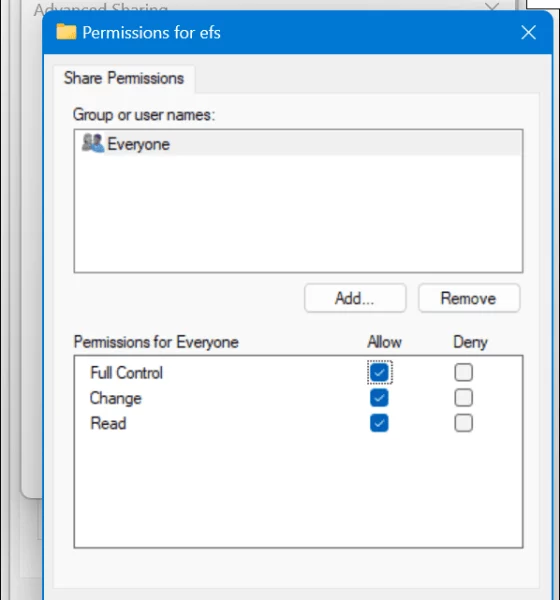Click empty space in group names list
Screen dimensions: 560x600
(298, 214)
